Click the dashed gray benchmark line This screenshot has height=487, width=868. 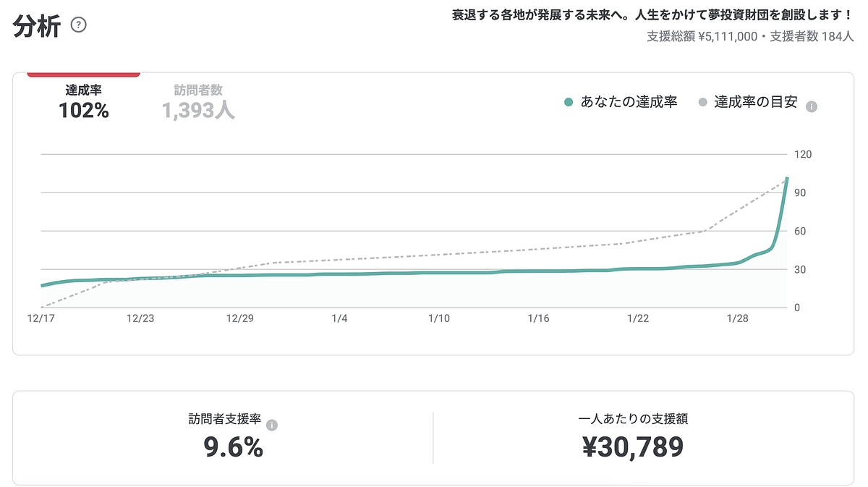[434, 252]
